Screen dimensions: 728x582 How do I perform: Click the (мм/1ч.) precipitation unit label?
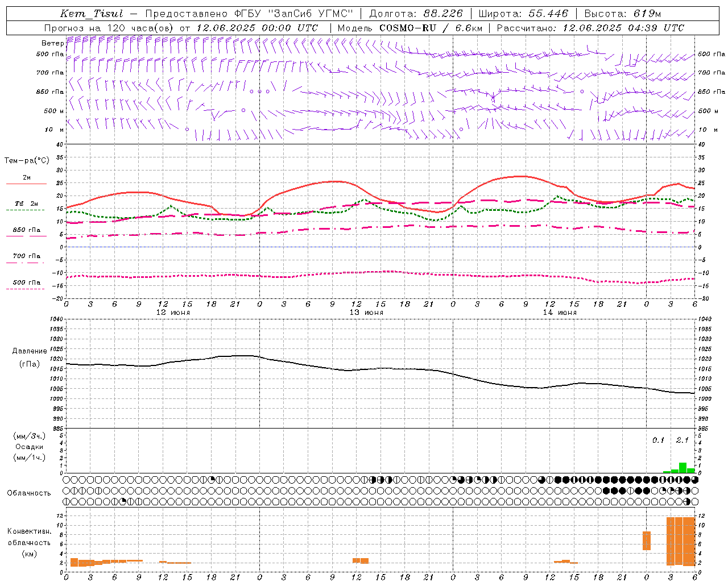[x=30, y=458]
